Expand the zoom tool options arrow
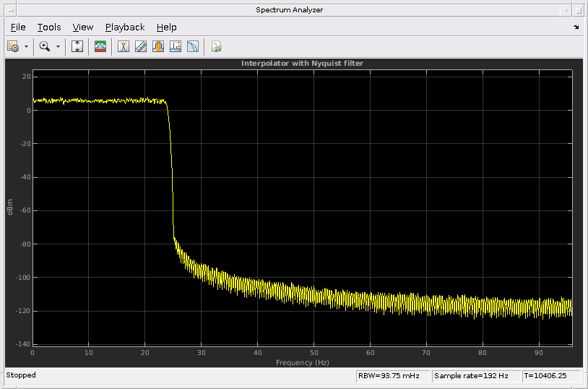 (x=58, y=46)
